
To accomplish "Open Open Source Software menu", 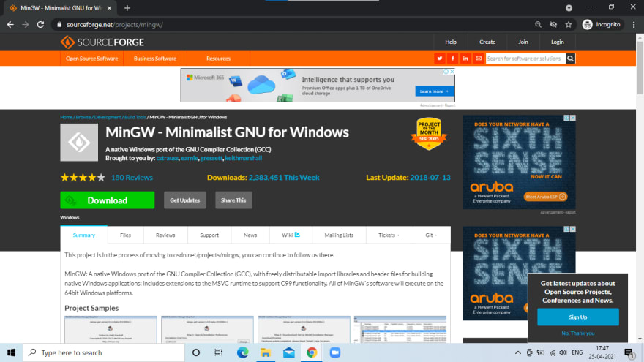I will click(91, 59).
